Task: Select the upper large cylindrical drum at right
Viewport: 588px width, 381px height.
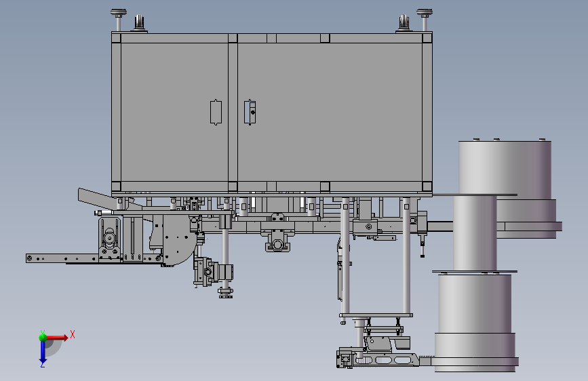Action: [x=505, y=169]
